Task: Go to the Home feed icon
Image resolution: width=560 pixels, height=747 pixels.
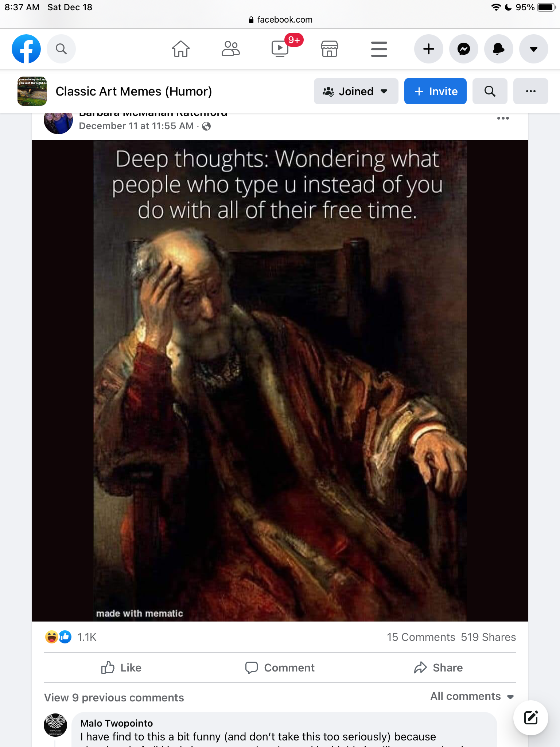Action: coord(181,49)
